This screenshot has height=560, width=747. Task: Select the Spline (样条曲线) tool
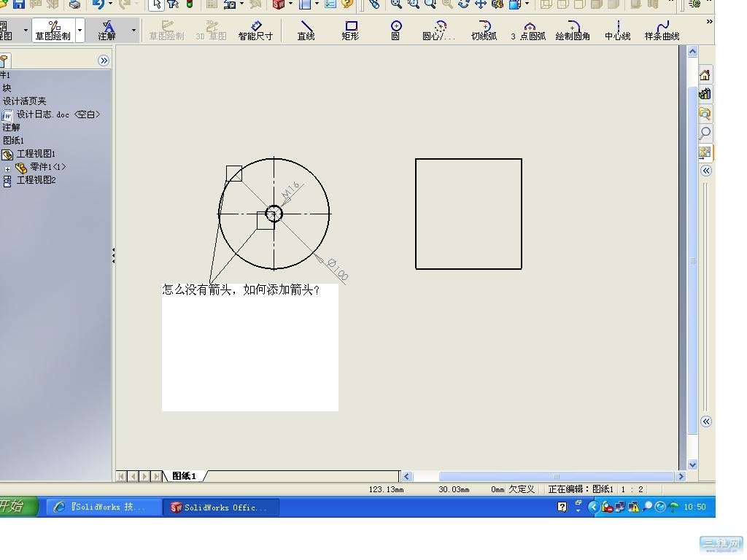662,31
